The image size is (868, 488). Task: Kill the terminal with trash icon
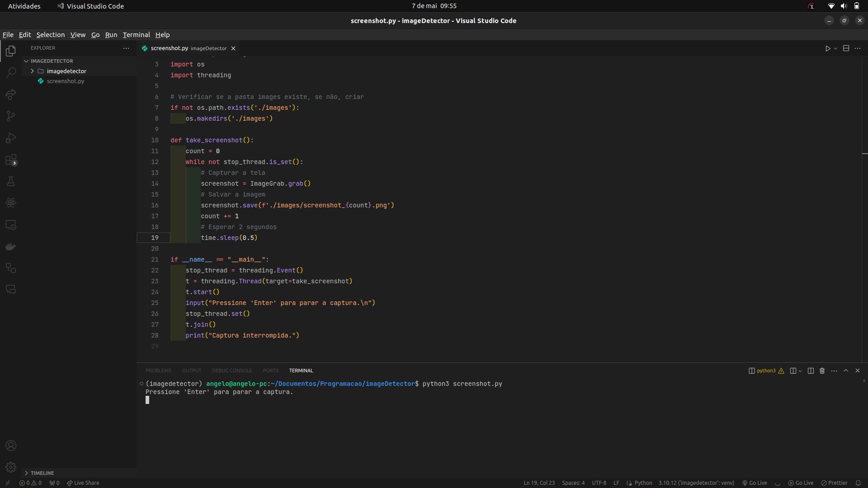pos(822,371)
